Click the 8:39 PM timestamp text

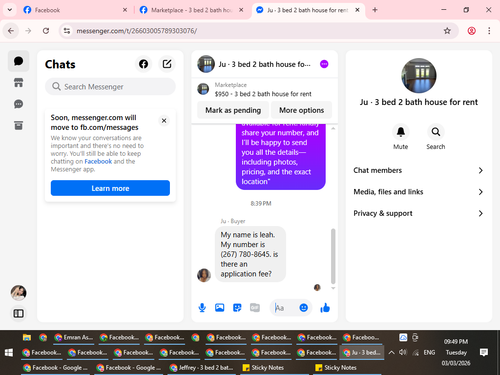[261, 203]
